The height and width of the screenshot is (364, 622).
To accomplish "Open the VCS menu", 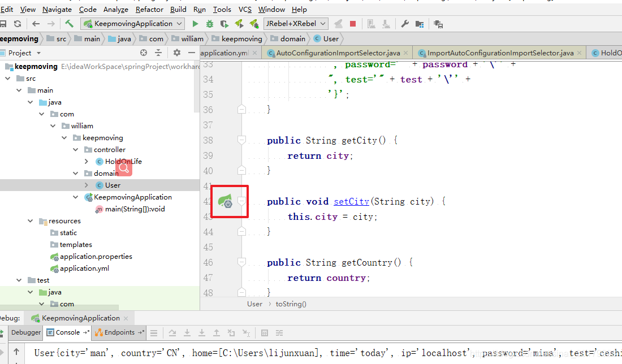I will (245, 10).
